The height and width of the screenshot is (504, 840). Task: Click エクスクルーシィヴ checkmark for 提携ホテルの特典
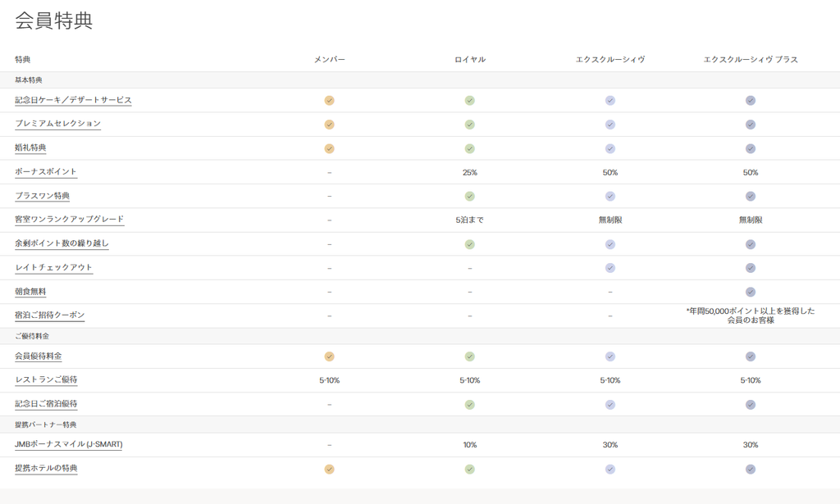(610, 470)
